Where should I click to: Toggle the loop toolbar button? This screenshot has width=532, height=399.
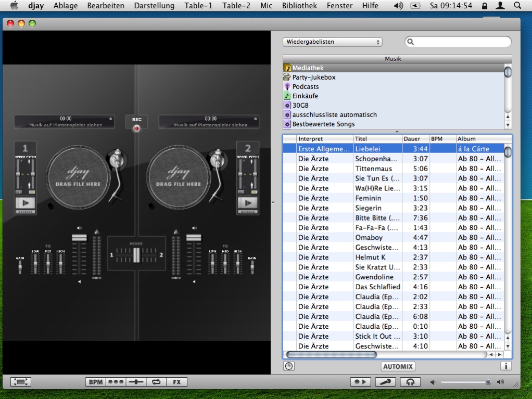[x=156, y=382]
